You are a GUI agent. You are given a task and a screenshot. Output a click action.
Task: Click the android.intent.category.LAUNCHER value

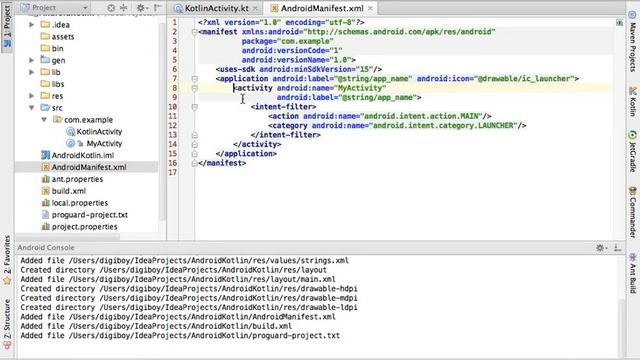click(x=443, y=126)
